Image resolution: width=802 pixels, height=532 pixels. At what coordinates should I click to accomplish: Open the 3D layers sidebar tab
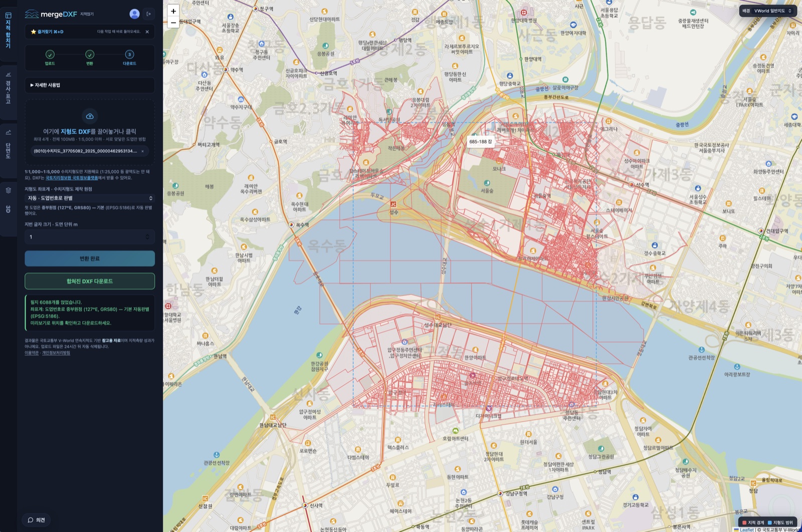click(8, 200)
